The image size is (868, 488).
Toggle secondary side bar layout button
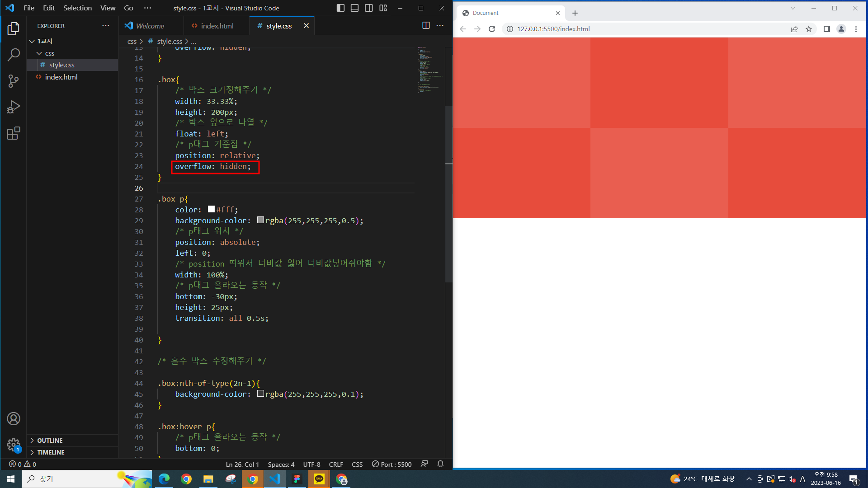click(369, 8)
